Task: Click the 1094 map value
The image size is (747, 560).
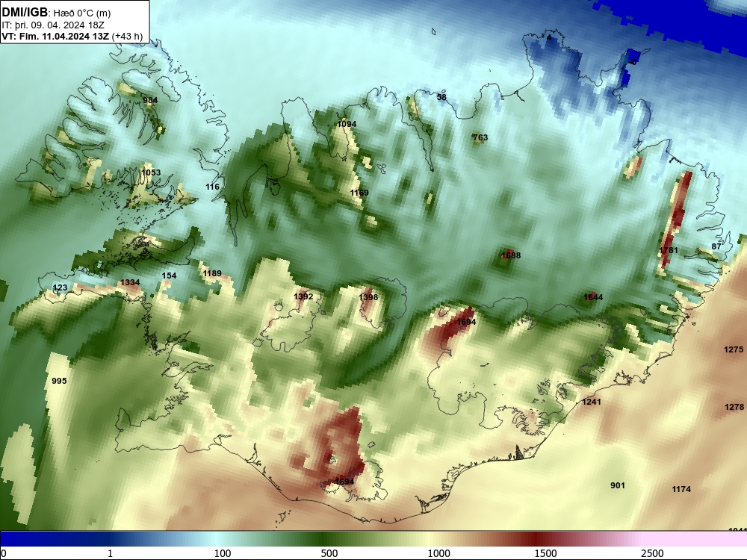Action: click(347, 124)
